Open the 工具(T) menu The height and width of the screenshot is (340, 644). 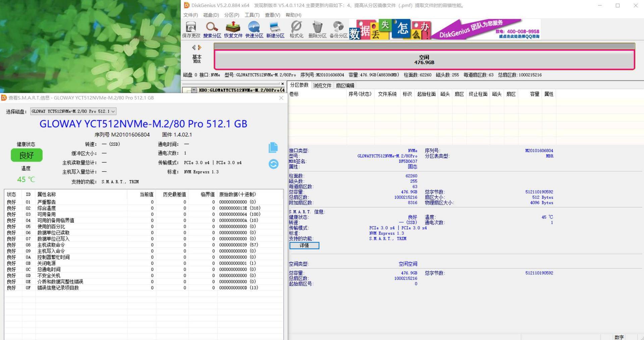point(252,15)
